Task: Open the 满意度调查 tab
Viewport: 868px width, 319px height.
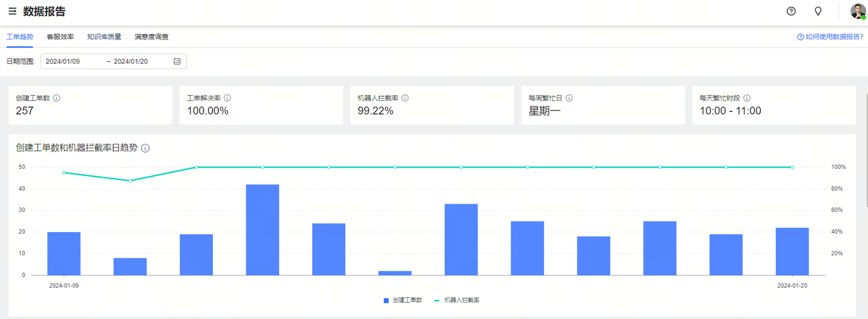Action: [x=151, y=37]
